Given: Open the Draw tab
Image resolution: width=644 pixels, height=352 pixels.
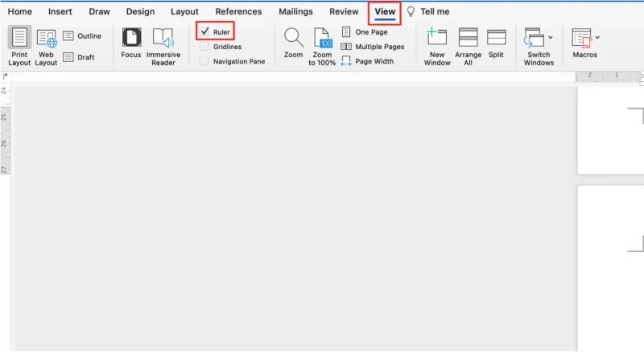Looking at the screenshot, I should click(x=99, y=11).
